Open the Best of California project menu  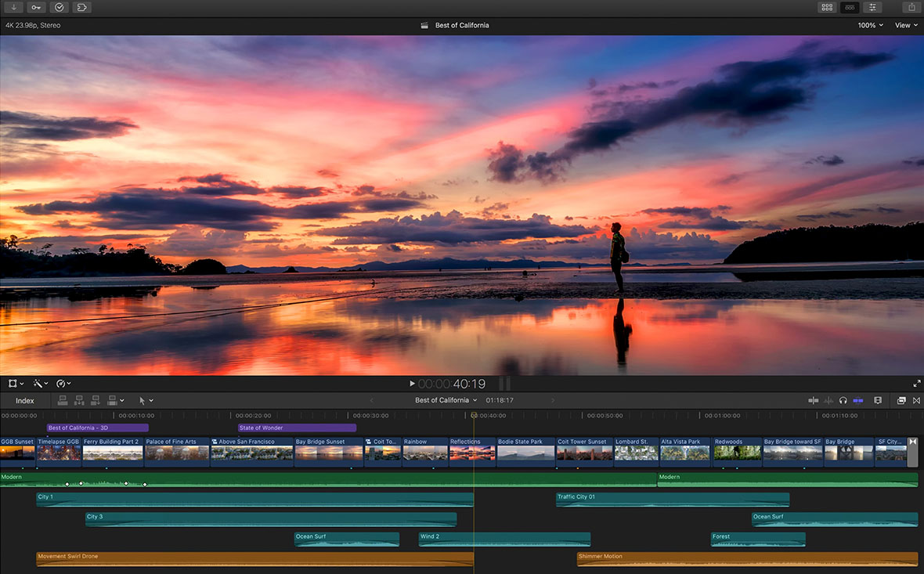(x=445, y=399)
